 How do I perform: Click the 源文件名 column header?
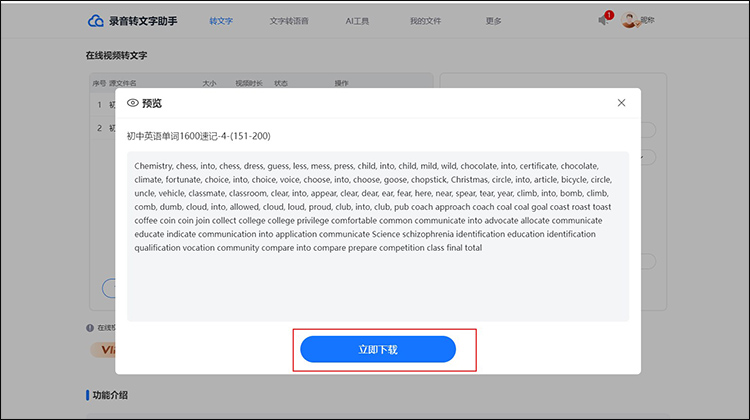pos(123,83)
